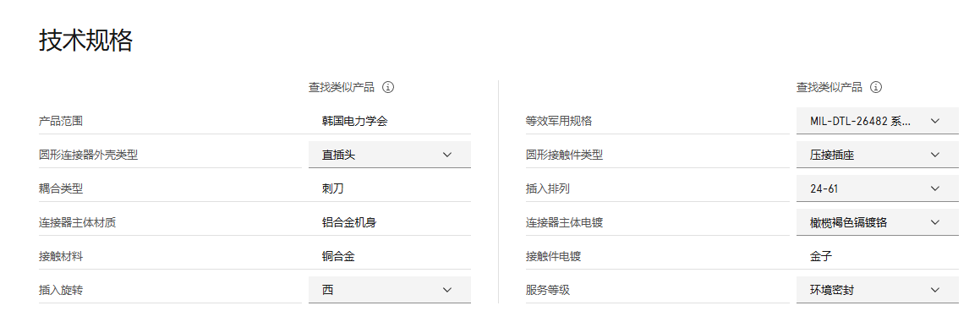This screenshot has height=322, width=980.
Task: Open the 环境密封 service class dropdown
Action: tap(878, 290)
